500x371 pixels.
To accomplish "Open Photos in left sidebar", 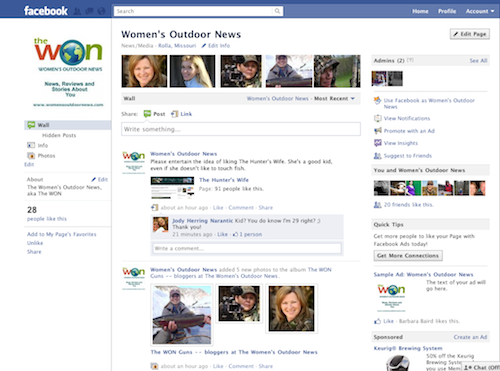I will point(46,156).
